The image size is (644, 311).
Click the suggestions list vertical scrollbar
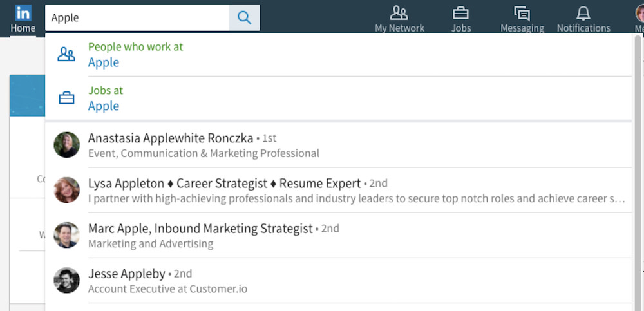coord(638,161)
